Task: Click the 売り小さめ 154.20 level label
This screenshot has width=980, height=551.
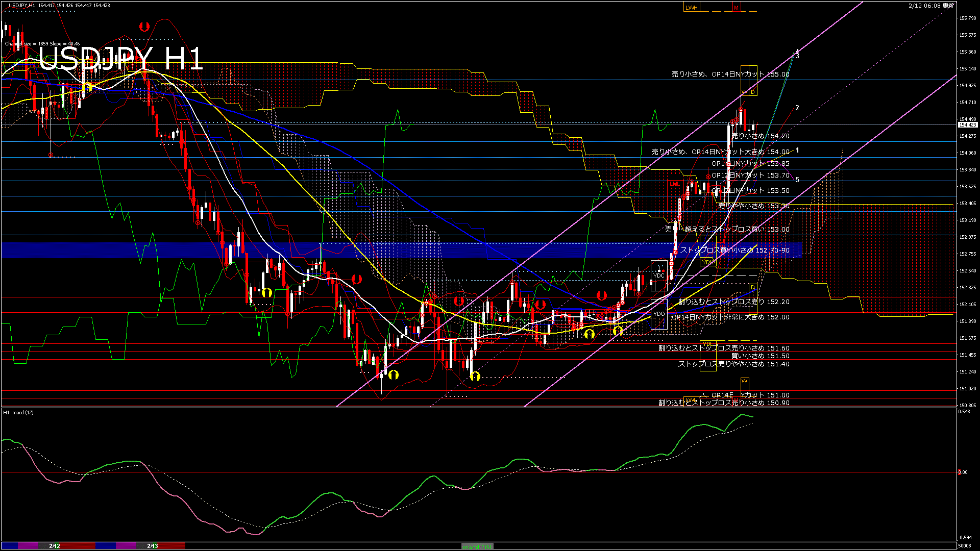Action: click(x=760, y=136)
